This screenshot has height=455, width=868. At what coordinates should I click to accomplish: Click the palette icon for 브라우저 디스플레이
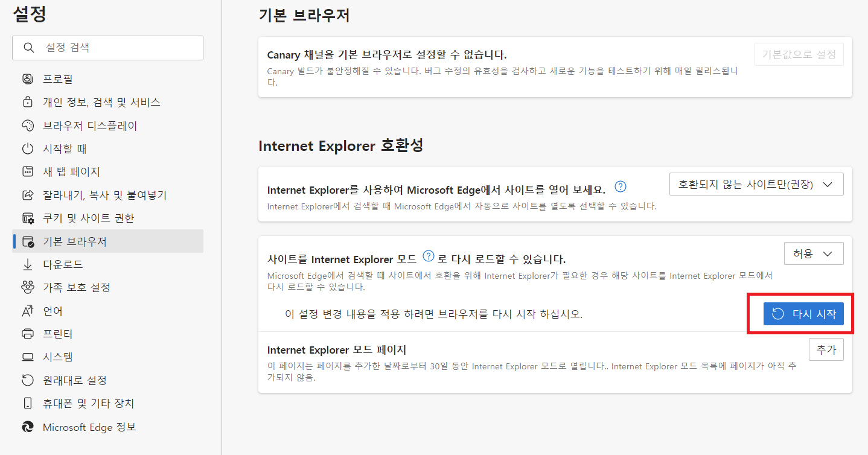[x=28, y=126]
